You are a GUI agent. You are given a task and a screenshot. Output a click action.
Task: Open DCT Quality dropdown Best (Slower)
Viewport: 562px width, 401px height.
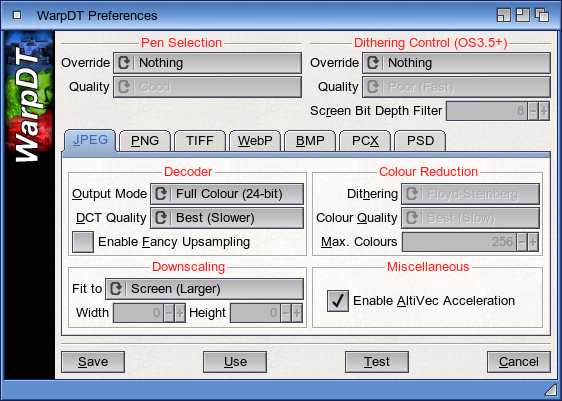click(227, 218)
